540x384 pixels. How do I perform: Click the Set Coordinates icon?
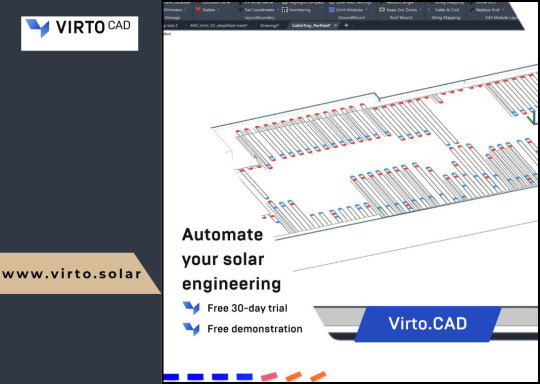point(241,10)
